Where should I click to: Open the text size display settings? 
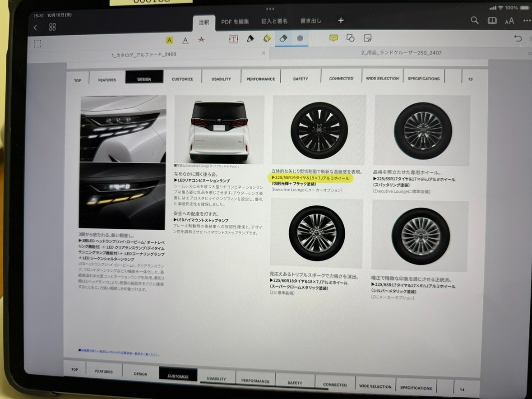[x=509, y=21]
